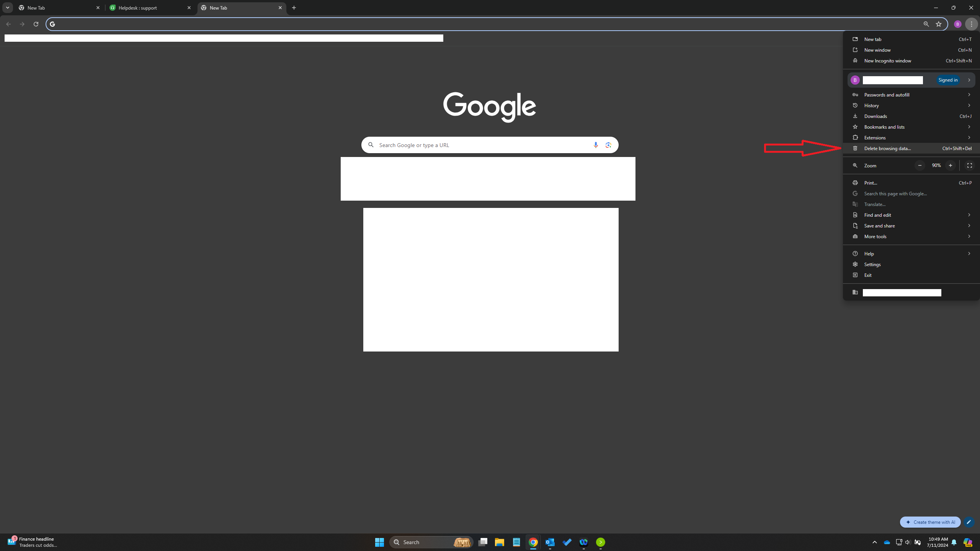Click the bookmark star in address bar
The width and height of the screenshot is (980, 551).
click(x=938, y=24)
